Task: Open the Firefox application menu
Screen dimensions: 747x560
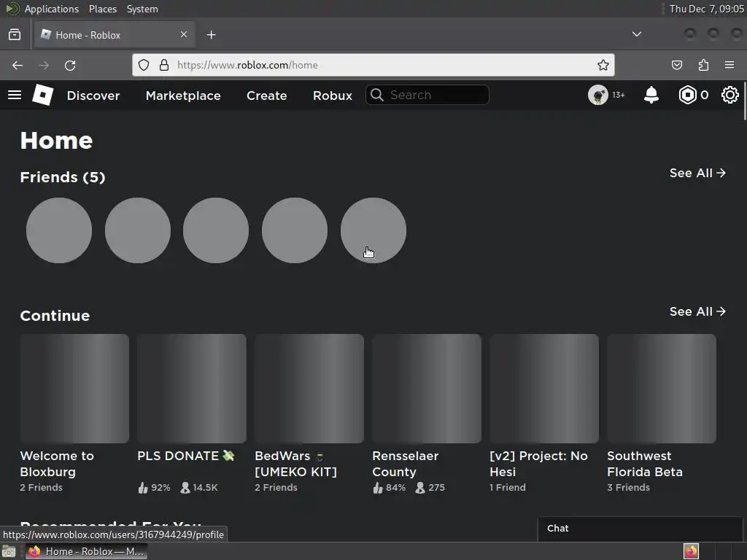Action: pos(729,65)
